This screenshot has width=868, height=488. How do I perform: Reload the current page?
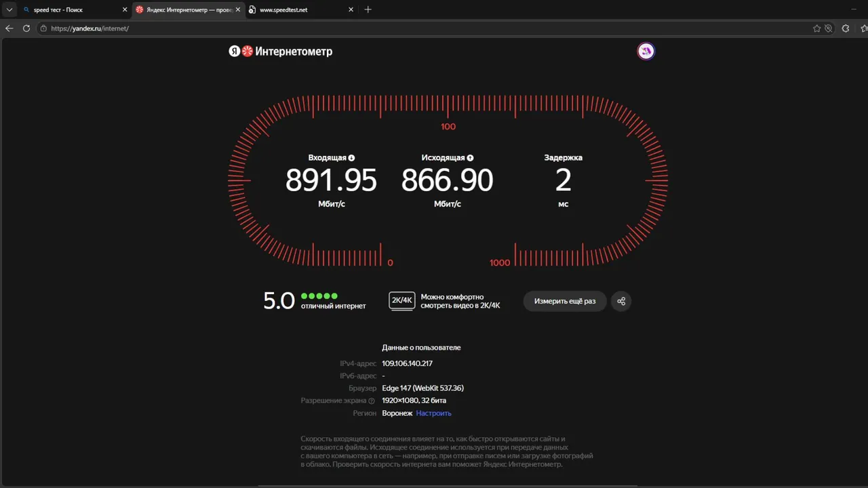pos(26,28)
